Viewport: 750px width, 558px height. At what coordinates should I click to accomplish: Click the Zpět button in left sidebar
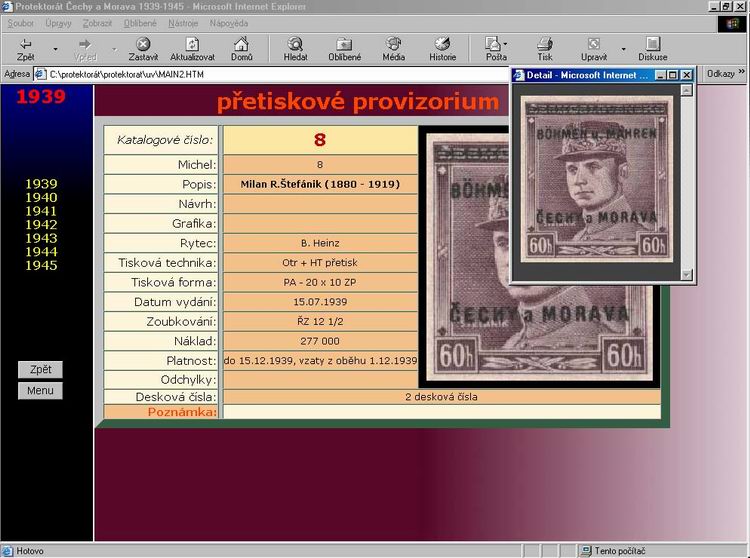click(x=40, y=370)
